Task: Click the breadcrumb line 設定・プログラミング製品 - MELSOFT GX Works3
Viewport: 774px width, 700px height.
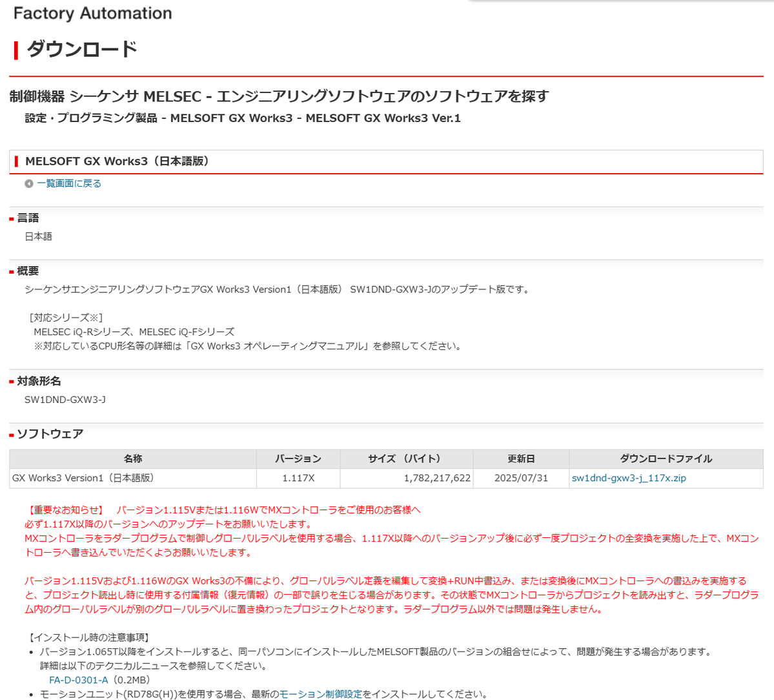Action: (243, 118)
